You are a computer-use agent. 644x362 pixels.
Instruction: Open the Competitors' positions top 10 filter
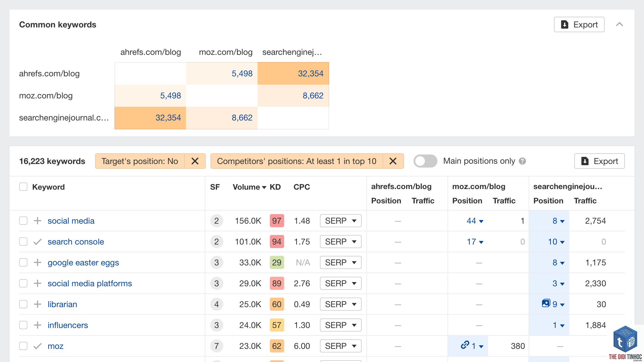pos(297,161)
